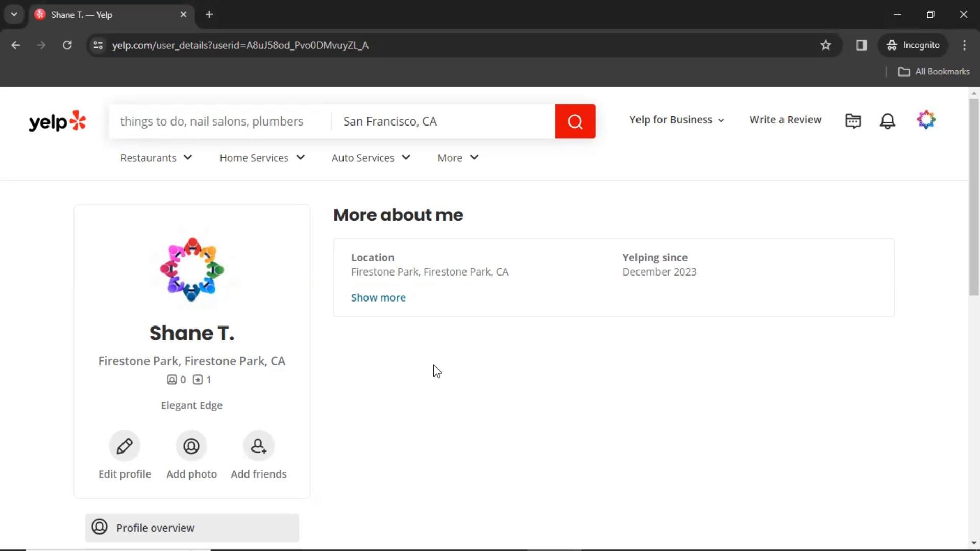980x551 pixels.
Task: Expand the Home Services dropdown
Action: point(262,158)
